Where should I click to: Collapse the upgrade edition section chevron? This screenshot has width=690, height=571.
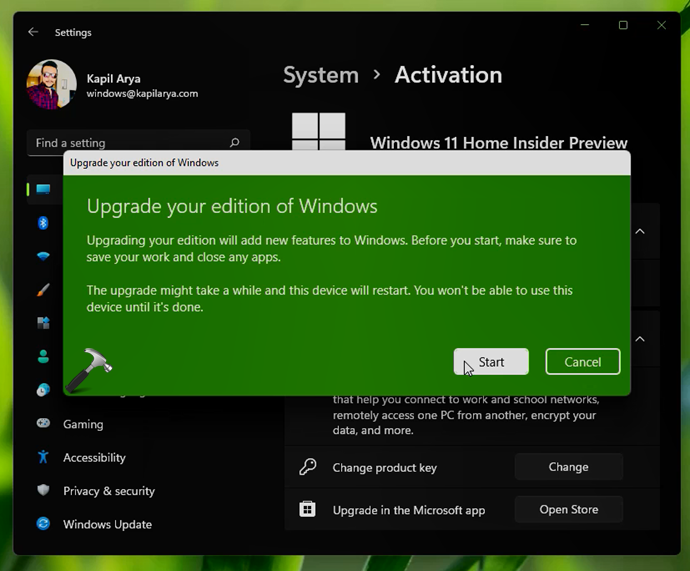click(x=640, y=339)
